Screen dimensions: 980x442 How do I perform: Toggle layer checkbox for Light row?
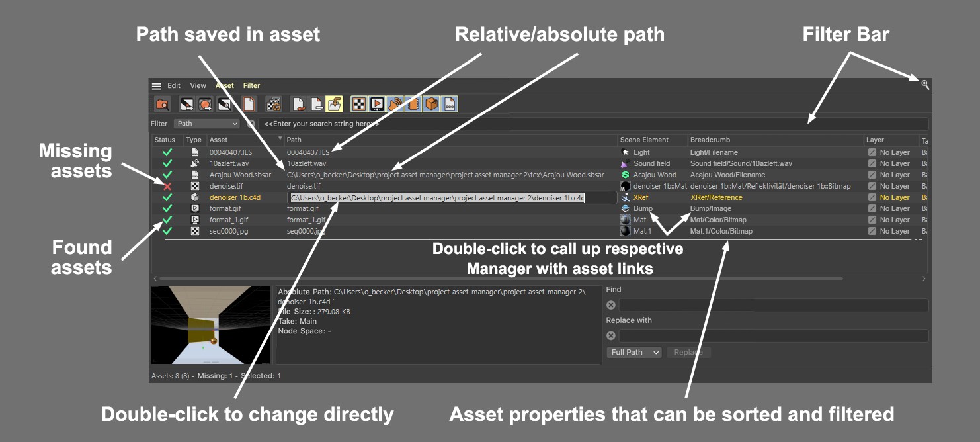point(872,152)
